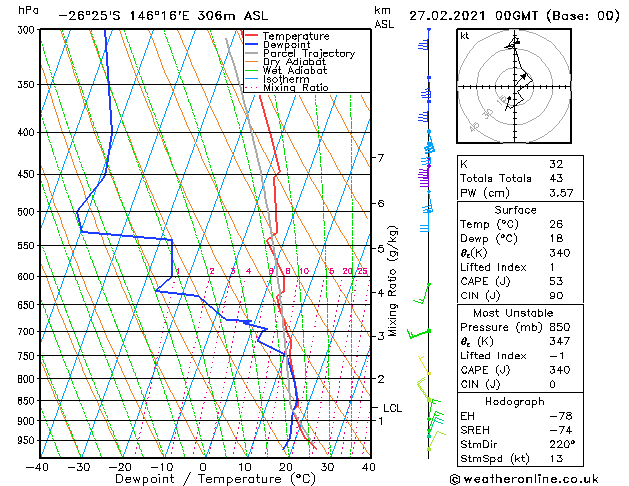Click the weatheronline.co.uk copyright text
Viewport: 629px width, 486px height.
[524, 479]
